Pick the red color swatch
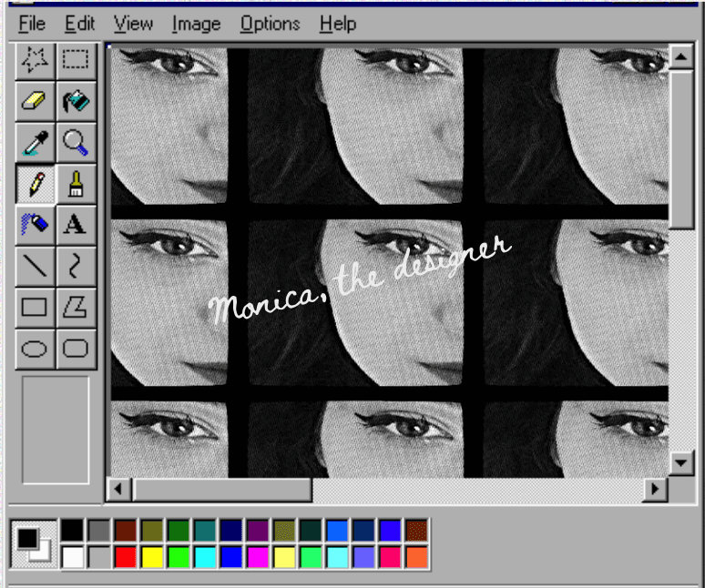Screen dimensions: 705x588 click(126, 556)
